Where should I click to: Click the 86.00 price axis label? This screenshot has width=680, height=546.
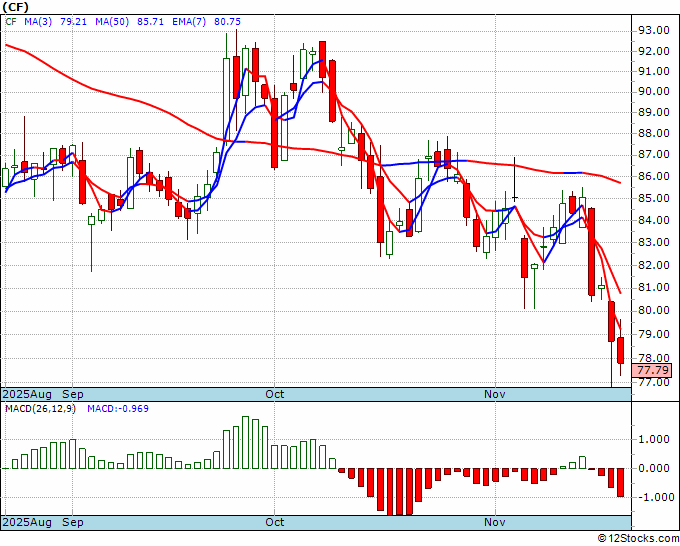pyautogui.click(x=653, y=176)
